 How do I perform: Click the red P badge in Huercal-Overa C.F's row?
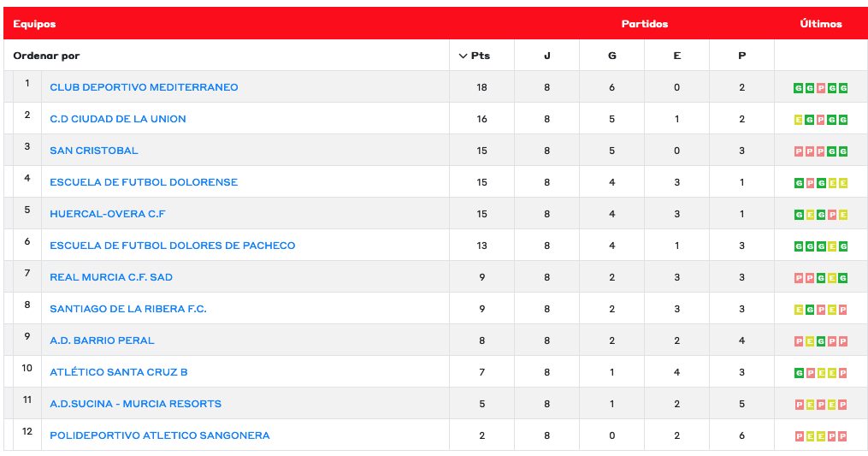point(831,215)
